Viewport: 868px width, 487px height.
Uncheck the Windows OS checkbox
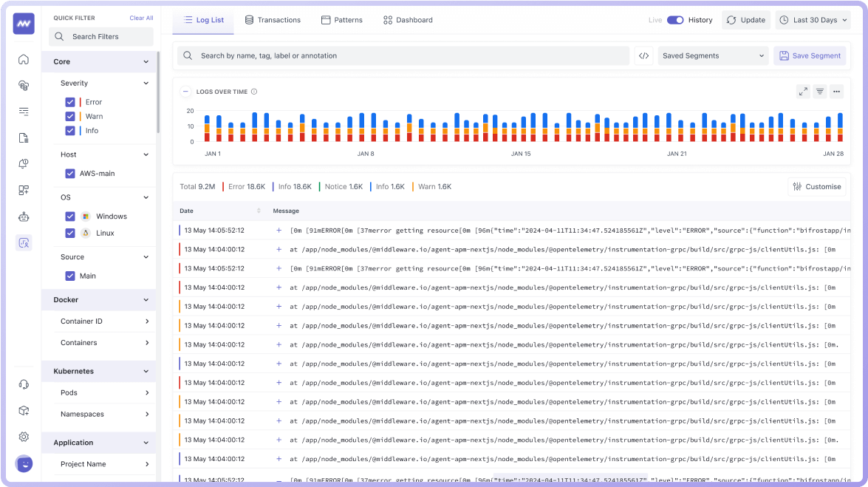70,217
